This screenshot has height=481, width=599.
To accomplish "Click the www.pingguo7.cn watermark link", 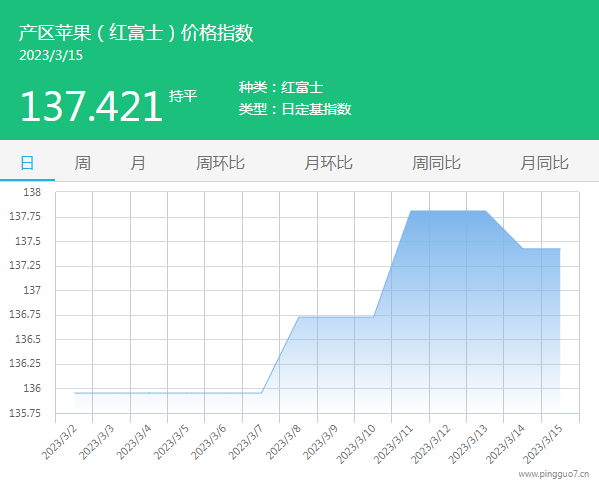I will tap(554, 474).
